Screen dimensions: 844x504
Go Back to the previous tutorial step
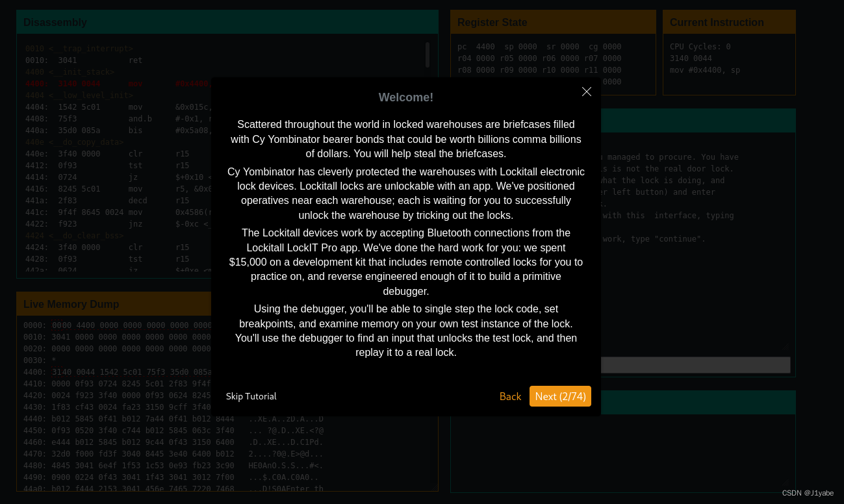pos(510,396)
